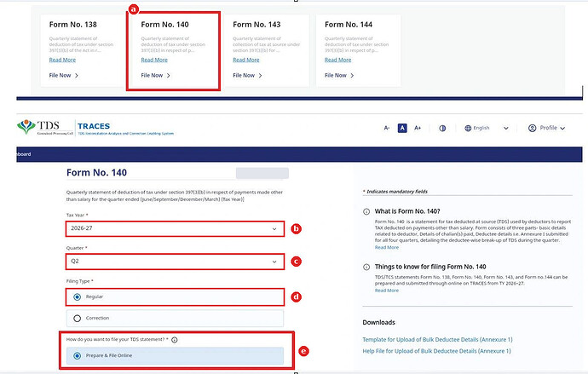Open Help File for Upload of Bulk Deductee Details
This screenshot has width=588, height=374.
coord(436,352)
